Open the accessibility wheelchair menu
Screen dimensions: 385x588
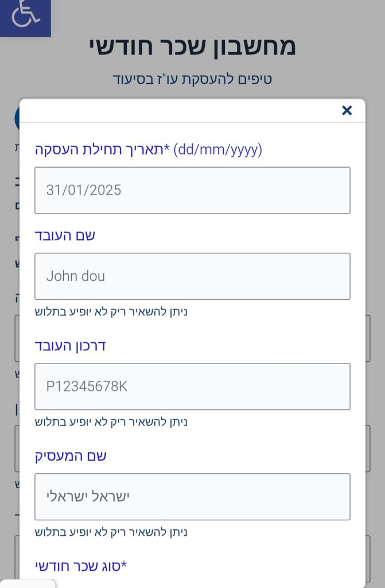(x=25, y=16)
